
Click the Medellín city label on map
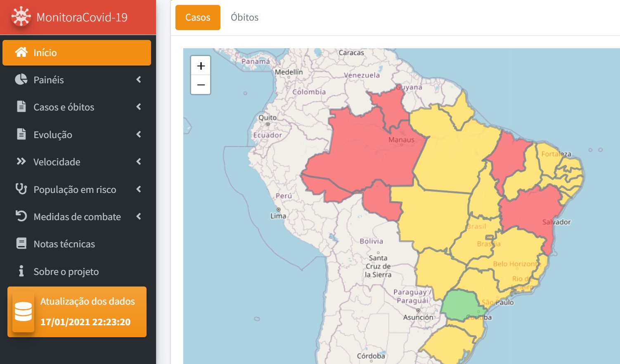pyautogui.click(x=289, y=72)
